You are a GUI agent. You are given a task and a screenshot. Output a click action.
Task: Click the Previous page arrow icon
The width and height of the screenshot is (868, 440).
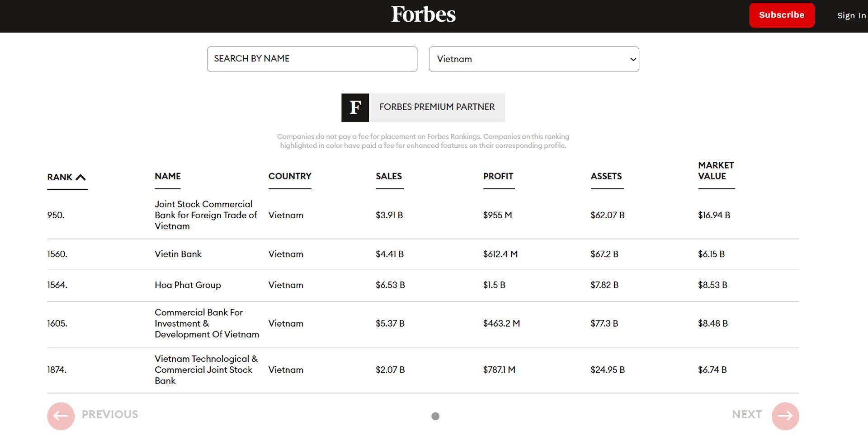61,416
